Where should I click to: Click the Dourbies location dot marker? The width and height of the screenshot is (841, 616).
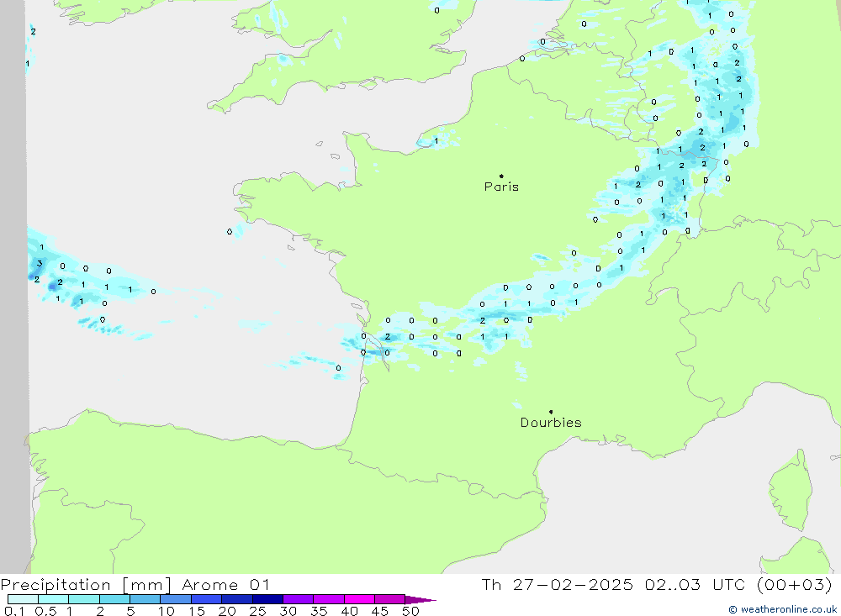click(x=551, y=412)
